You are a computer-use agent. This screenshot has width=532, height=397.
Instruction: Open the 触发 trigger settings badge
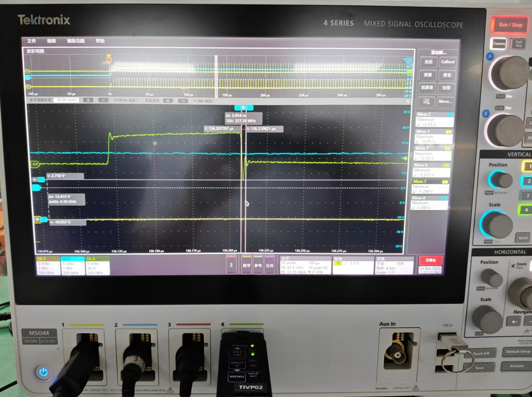[x=353, y=265]
